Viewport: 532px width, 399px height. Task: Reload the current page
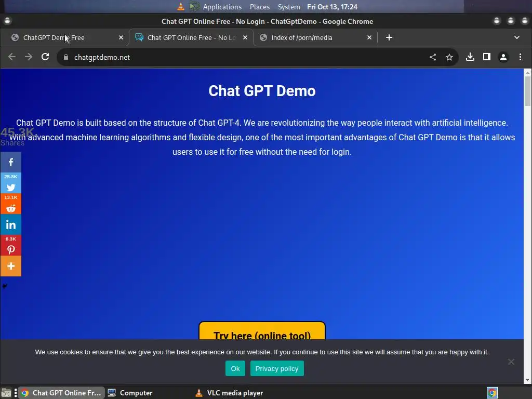(x=45, y=57)
